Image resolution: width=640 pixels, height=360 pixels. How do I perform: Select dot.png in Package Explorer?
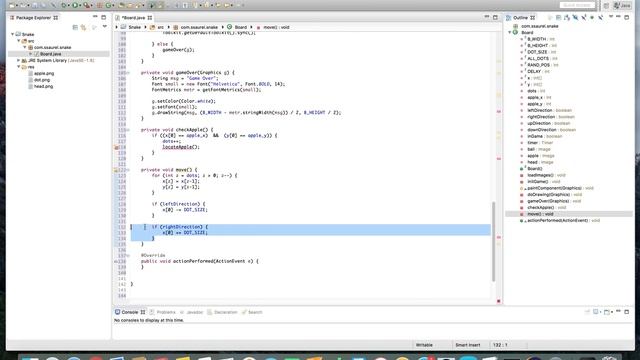point(42,80)
